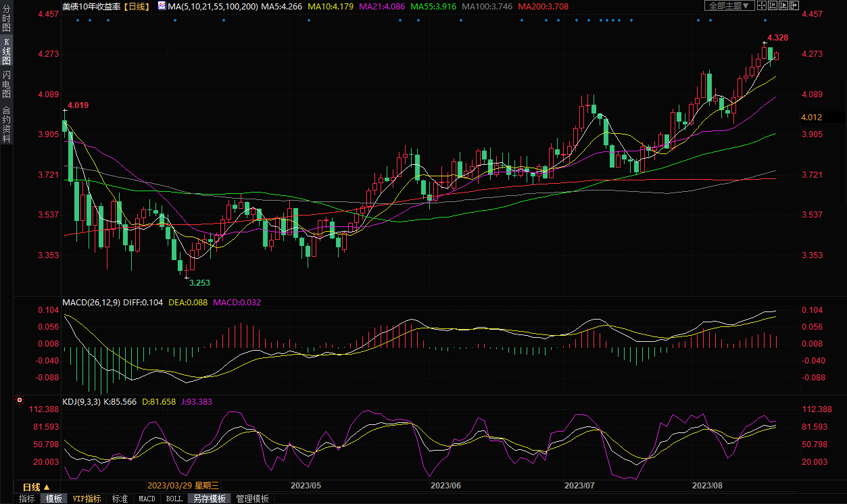847x504 pixels.
Task: Apply the 标准 template
Action: click(120, 499)
